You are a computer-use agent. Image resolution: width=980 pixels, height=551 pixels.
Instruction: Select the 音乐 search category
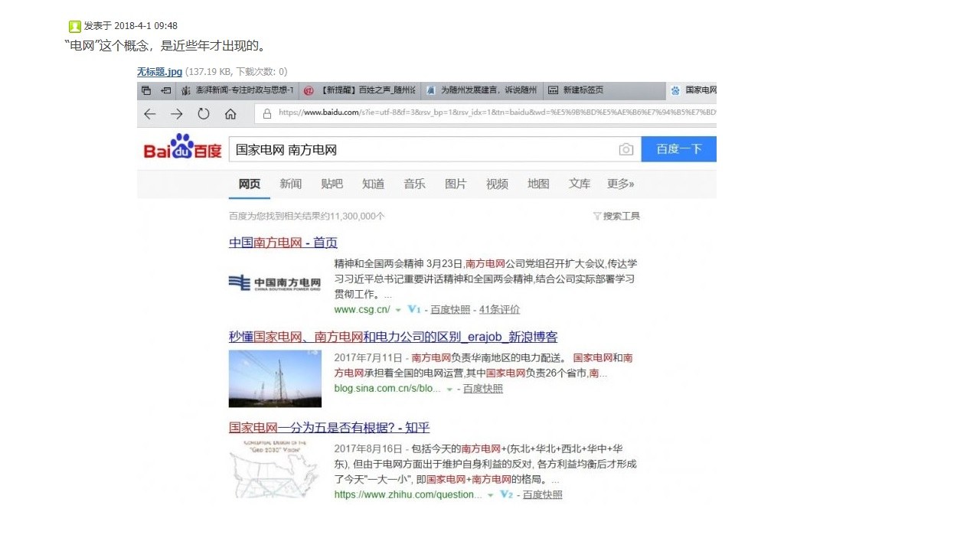click(415, 184)
